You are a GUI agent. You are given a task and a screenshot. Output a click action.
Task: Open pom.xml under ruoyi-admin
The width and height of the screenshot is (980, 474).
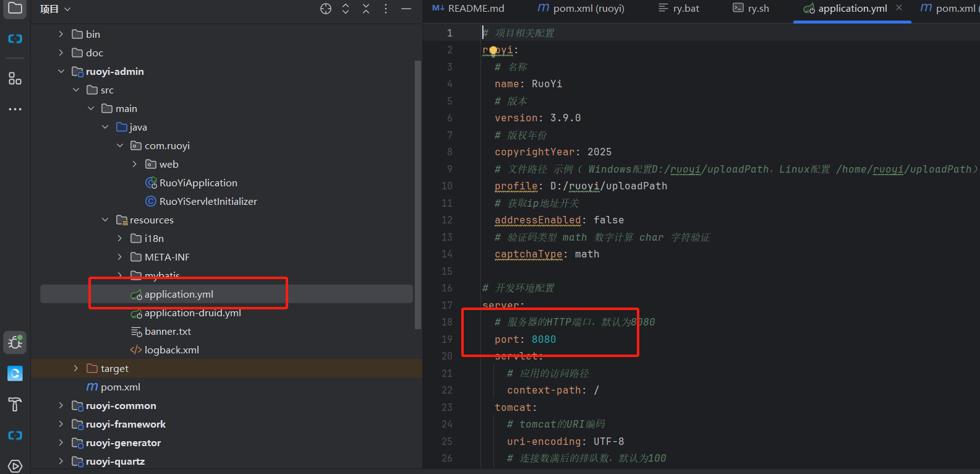pos(120,387)
